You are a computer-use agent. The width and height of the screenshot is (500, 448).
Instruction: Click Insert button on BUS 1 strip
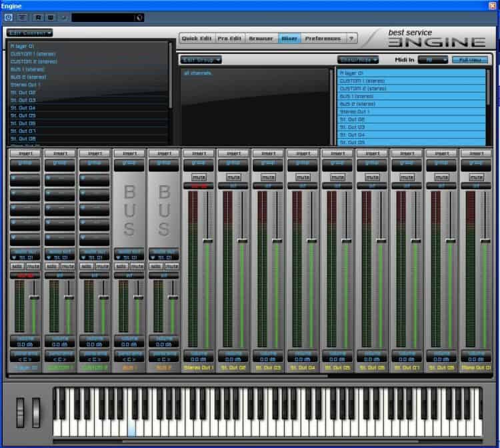point(129,153)
